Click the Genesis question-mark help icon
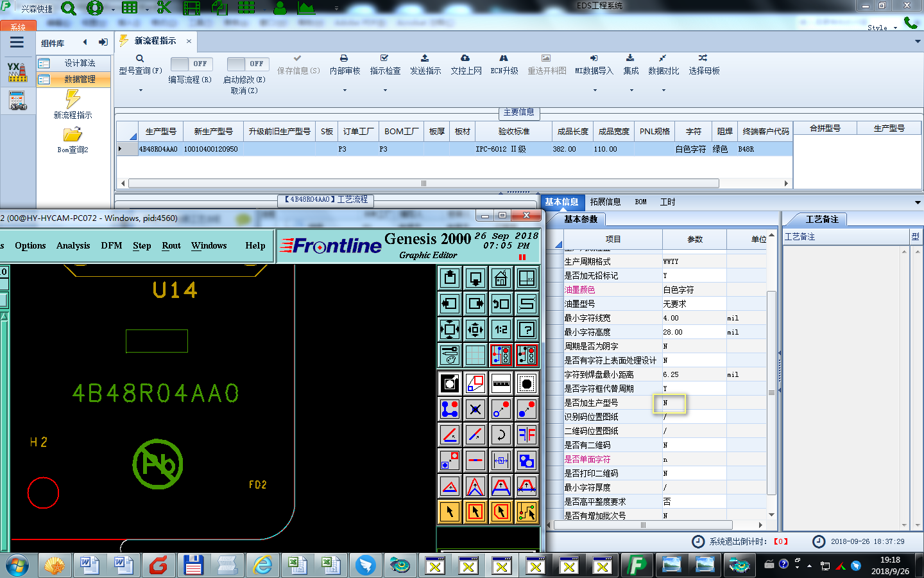Viewport: 924px width, 578px height. [527, 329]
